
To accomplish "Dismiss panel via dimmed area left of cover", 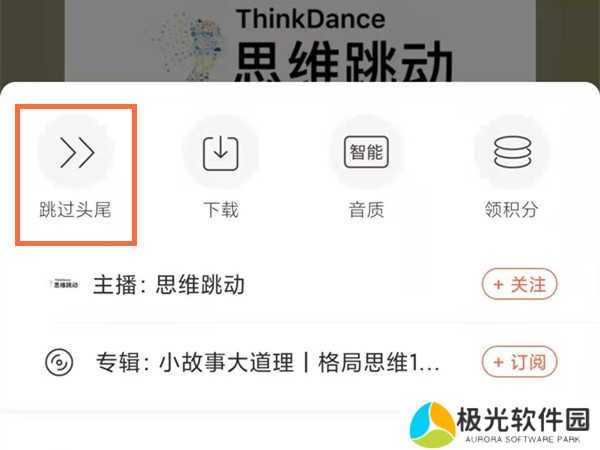I will pos(32,41).
